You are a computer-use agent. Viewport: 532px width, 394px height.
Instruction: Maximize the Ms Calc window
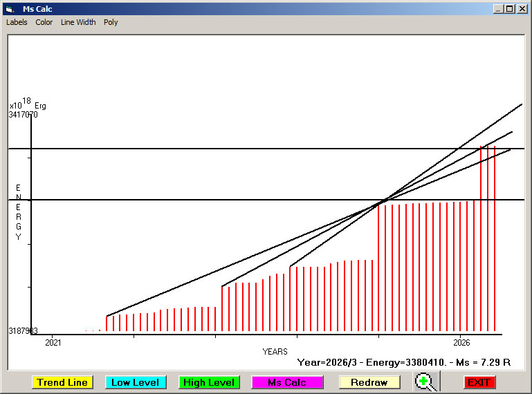coord(509,9)
